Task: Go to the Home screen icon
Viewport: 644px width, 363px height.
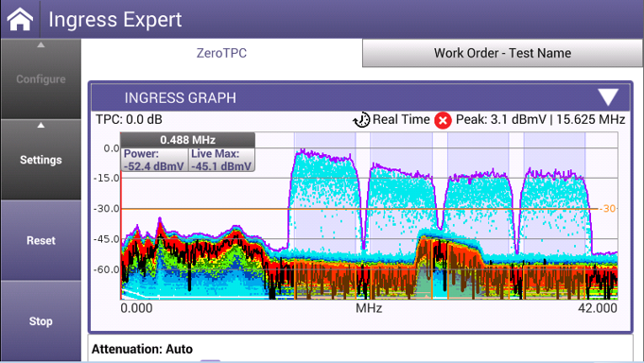Action: [x=20, y=19]
